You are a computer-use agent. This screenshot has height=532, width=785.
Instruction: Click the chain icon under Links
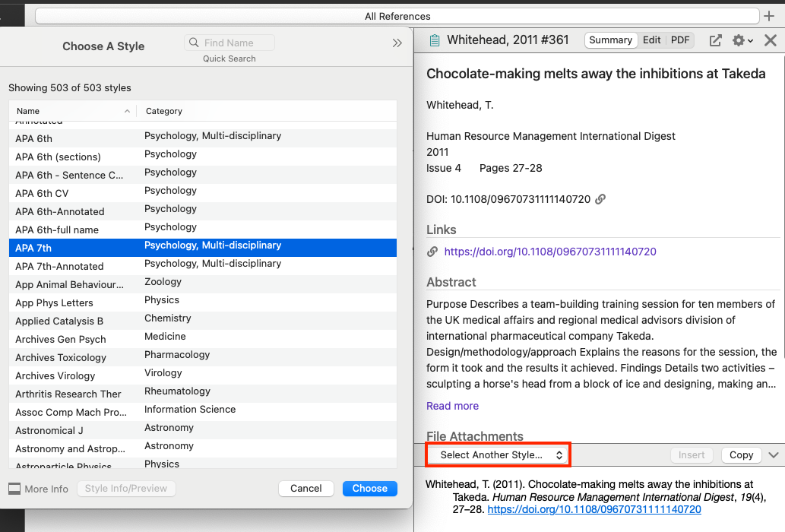point(432,252)
